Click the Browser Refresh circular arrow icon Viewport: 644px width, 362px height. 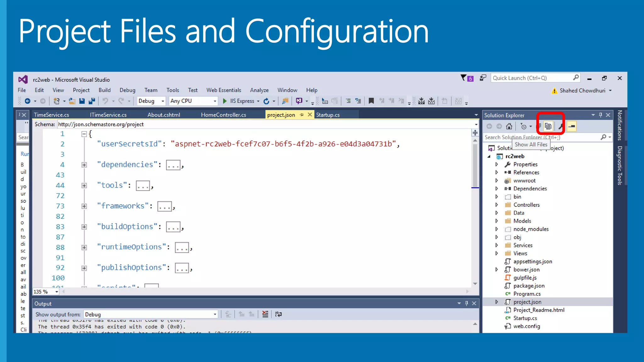coord(266,101)
